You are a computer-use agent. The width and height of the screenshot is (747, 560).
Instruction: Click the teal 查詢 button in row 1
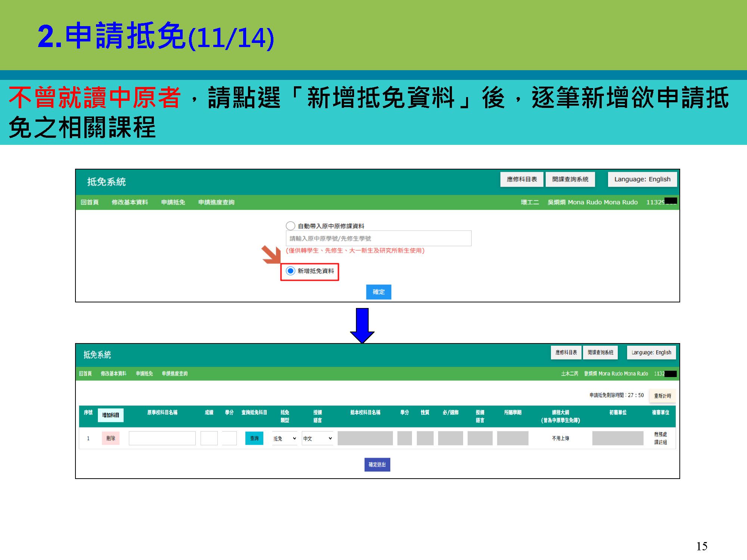click(254, 438)
